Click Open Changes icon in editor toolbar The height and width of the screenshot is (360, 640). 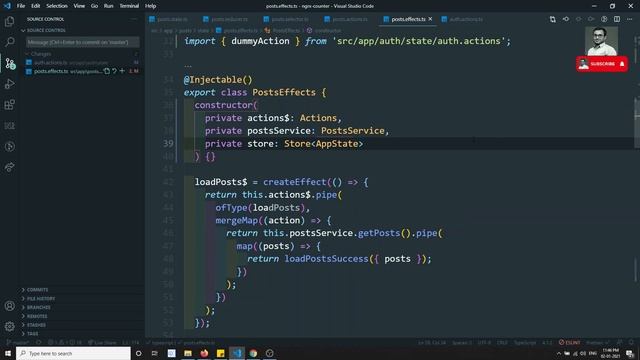(x=552, y=19)
